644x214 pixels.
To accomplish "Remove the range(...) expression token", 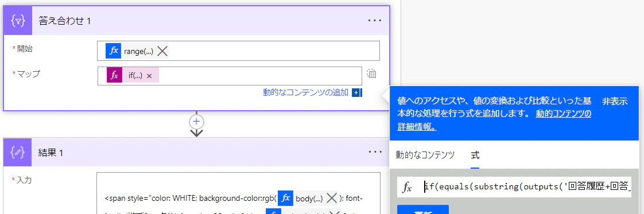I will point(162,51).
